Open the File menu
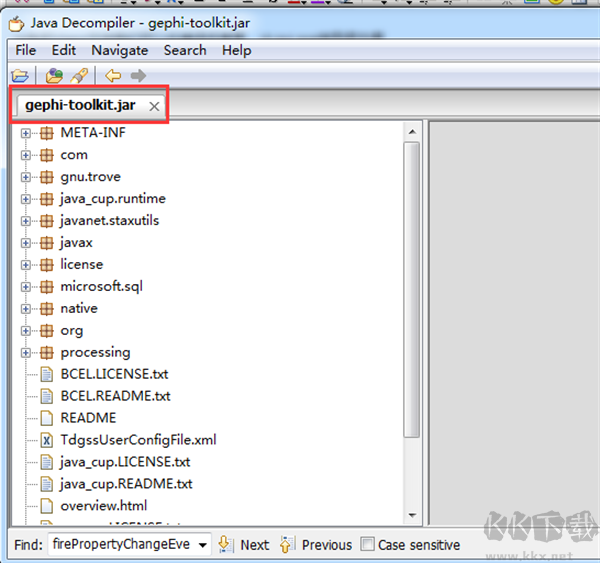Viewport: 600px width, 563px height. (x=26, y=50)
